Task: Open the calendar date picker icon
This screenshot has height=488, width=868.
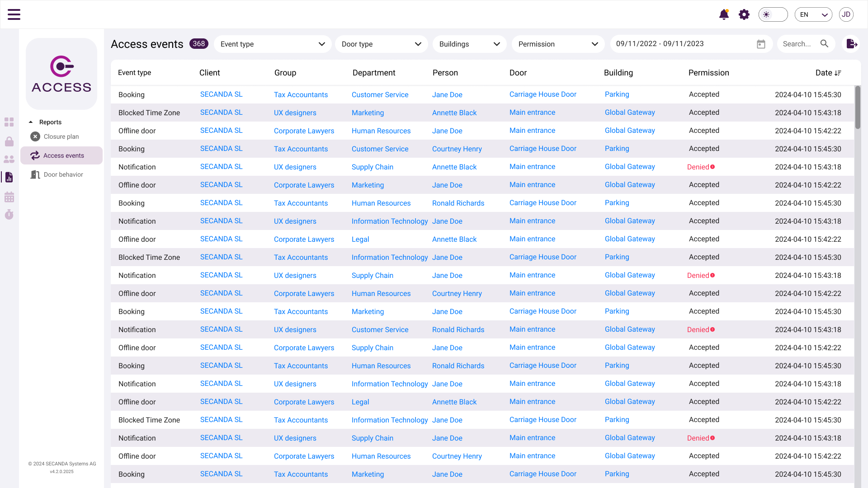Action: (x=761, y=44)
